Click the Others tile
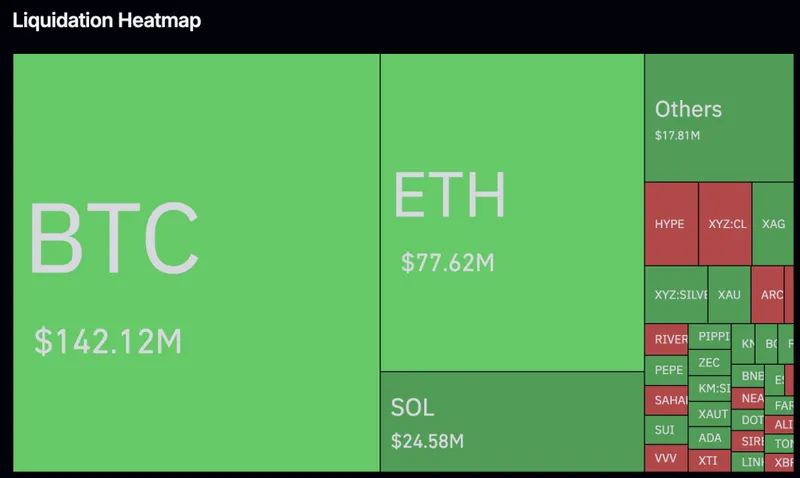Viewport: 800px width, 478px height. click(x=719, y=118)
